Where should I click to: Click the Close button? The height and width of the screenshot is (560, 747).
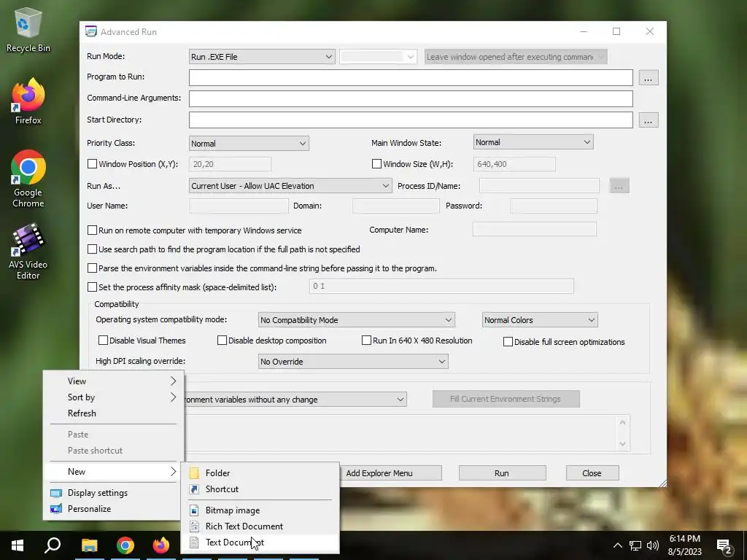click(x=592, y=472)
